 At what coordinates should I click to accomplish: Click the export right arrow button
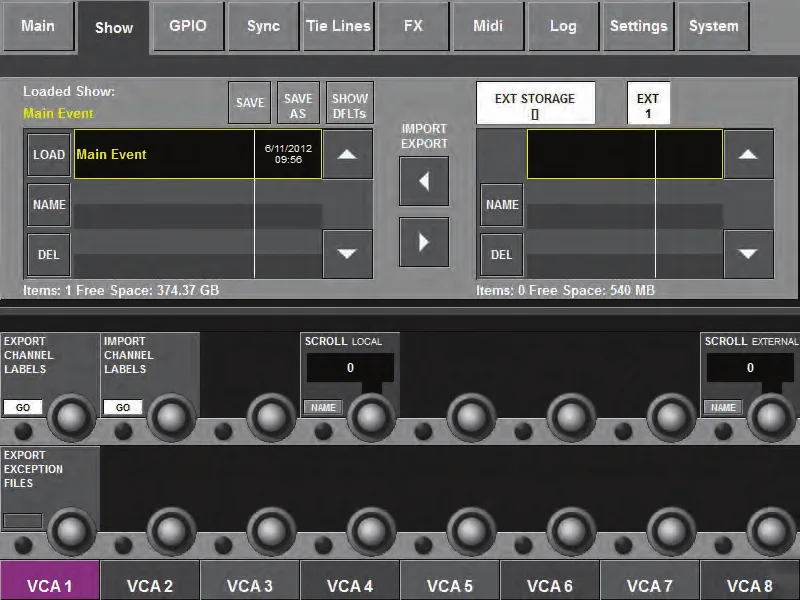[x=424, y=242]
